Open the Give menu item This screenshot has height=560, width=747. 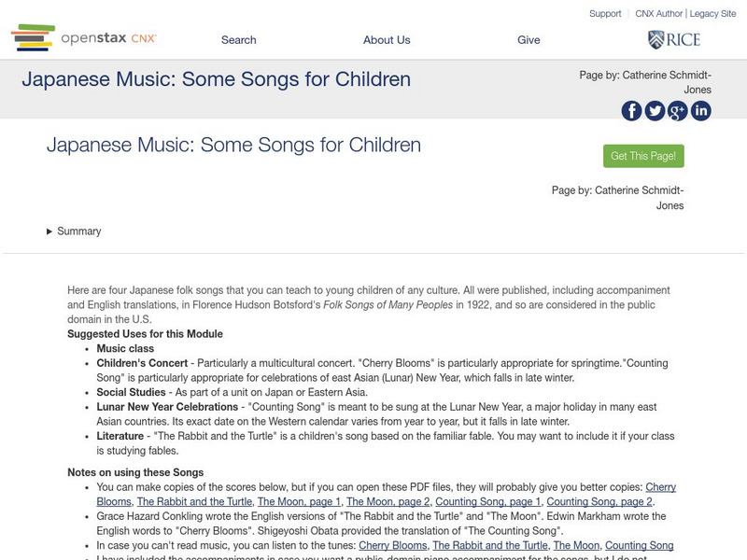coord(529,40)
